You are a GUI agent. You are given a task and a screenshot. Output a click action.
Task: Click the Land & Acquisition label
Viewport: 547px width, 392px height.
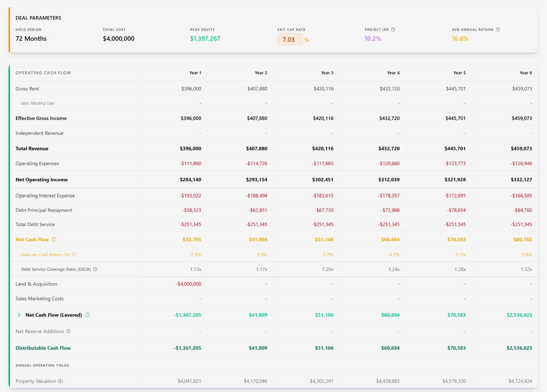(36, 284)
